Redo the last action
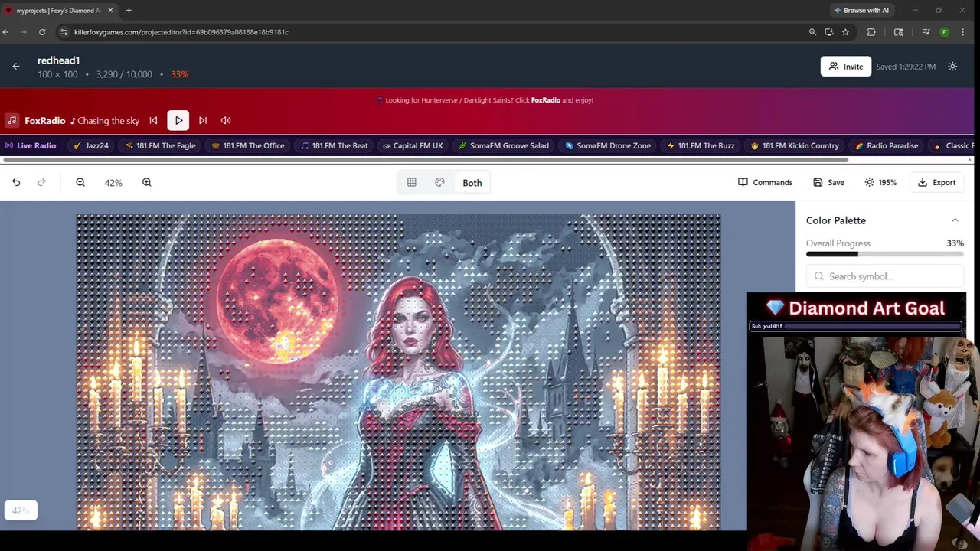This screenshot has height=551, width=980. (41, 182)
